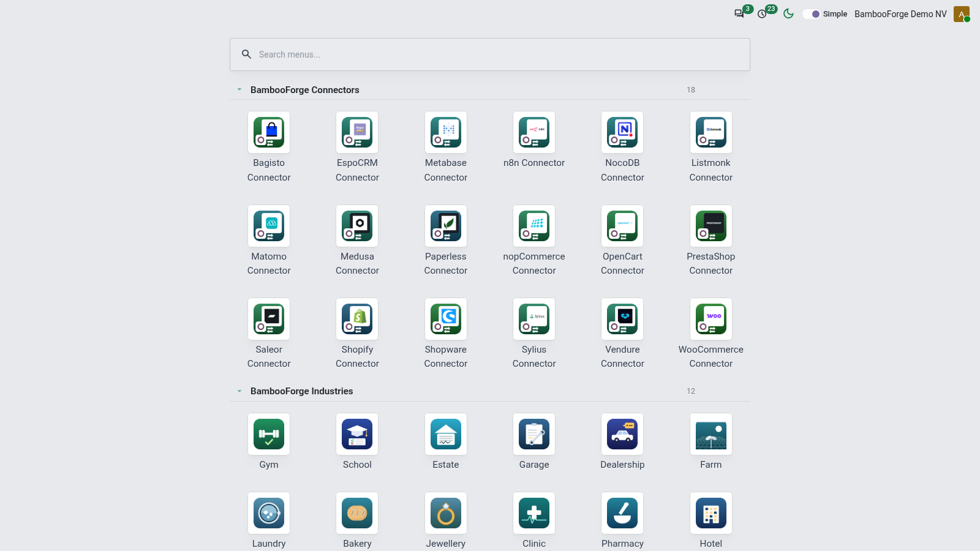Open the n8n Connector app
980x551 pixels.
click(x=534, y=132)
